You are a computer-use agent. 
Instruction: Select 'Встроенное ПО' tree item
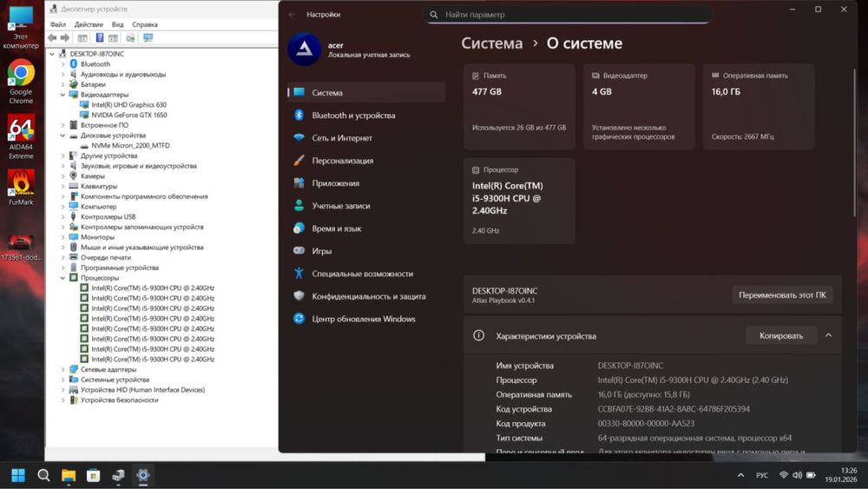tap(104, 125)
